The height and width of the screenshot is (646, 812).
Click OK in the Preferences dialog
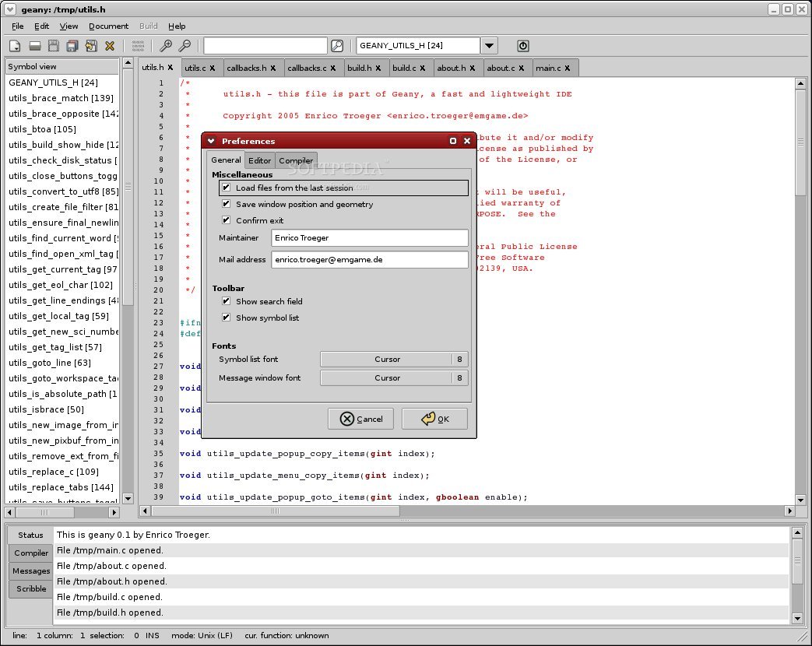[435, 419]
